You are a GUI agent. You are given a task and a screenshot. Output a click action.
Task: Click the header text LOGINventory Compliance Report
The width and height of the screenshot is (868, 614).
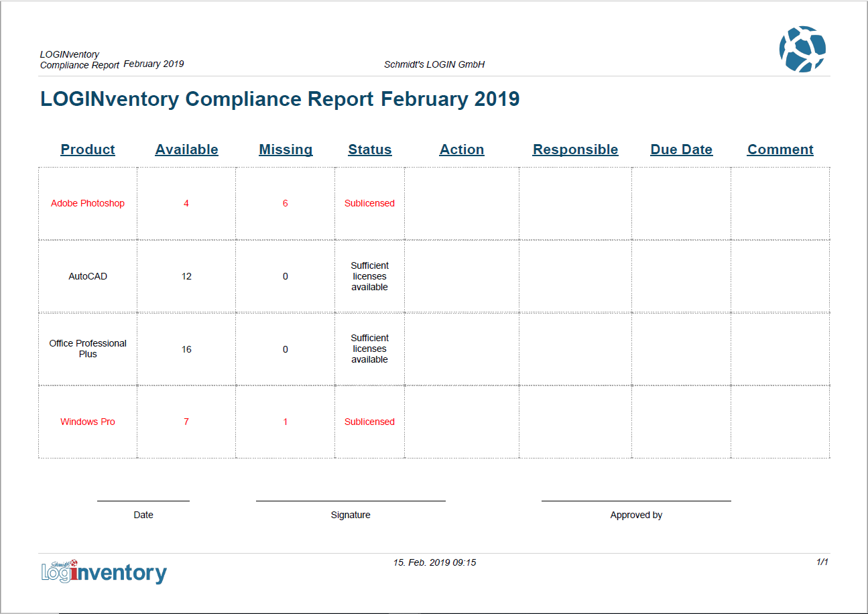(80, 60)
